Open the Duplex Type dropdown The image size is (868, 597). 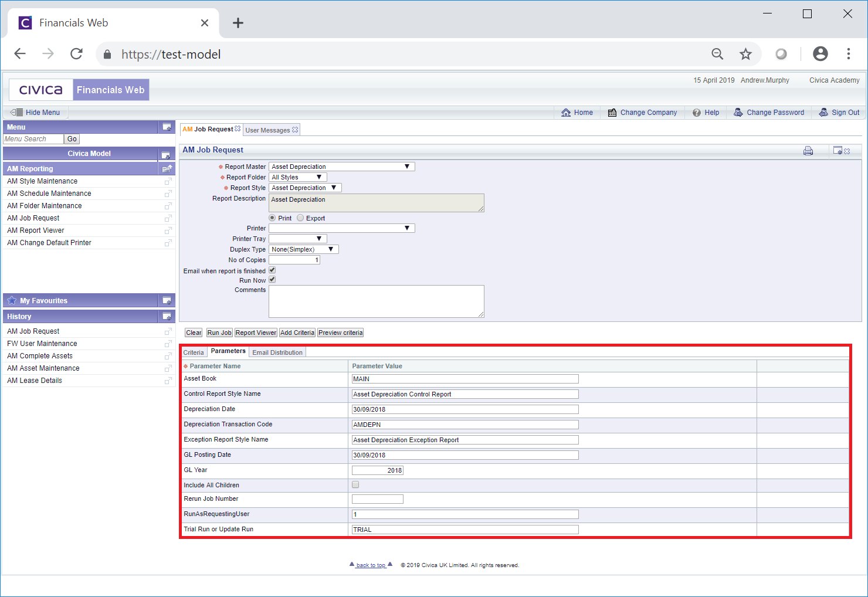[x=304, y=249]
